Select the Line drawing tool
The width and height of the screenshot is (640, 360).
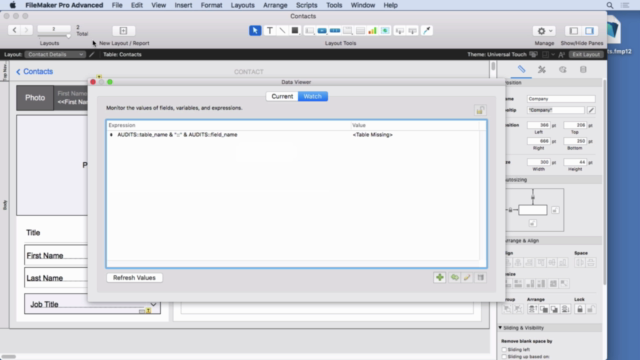282,31
